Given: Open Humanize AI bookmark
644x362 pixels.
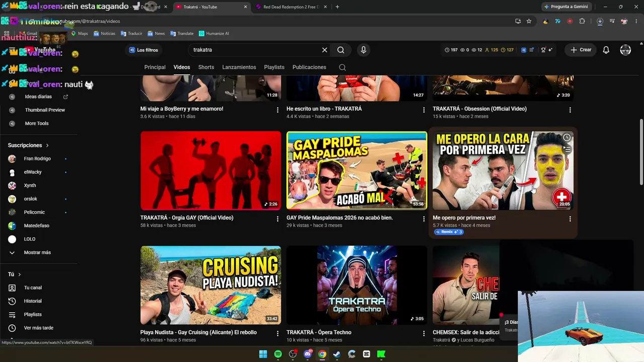Looking at the screenshot, I should pyautogui.click(x=214, y=34).
